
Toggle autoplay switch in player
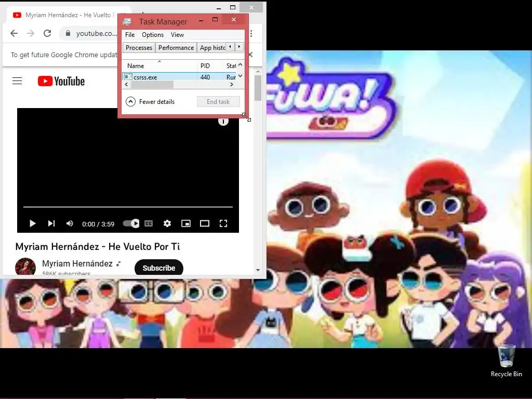(x=131, y=223)
